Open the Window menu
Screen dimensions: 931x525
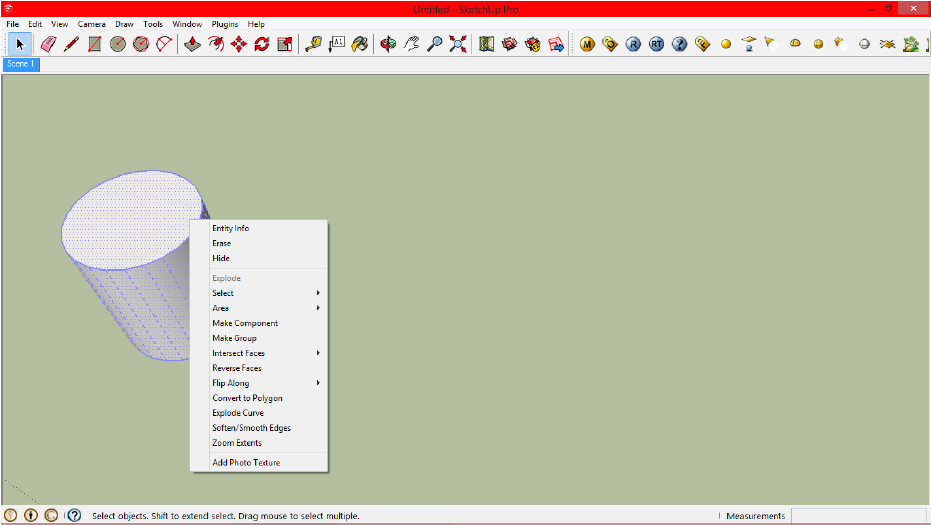click(187, 24)
